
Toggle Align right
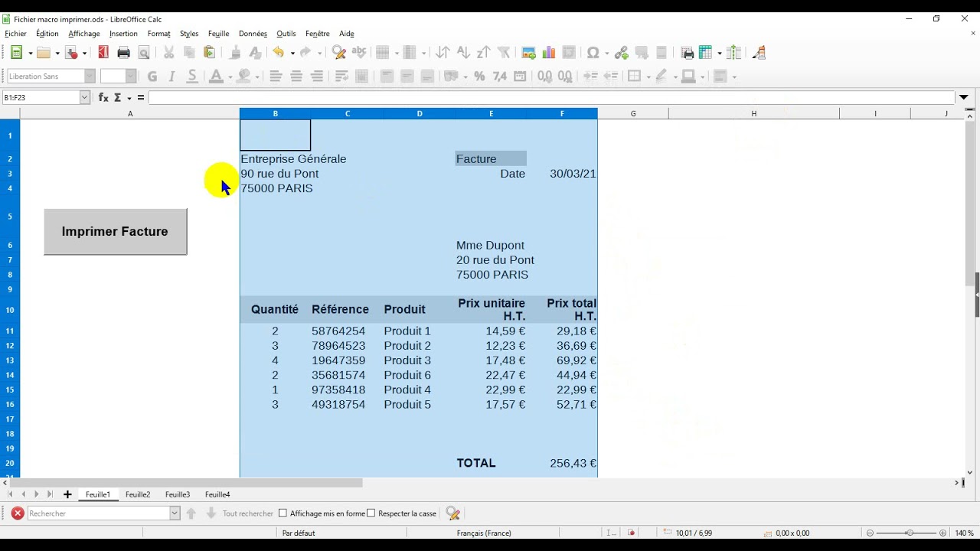317,76
